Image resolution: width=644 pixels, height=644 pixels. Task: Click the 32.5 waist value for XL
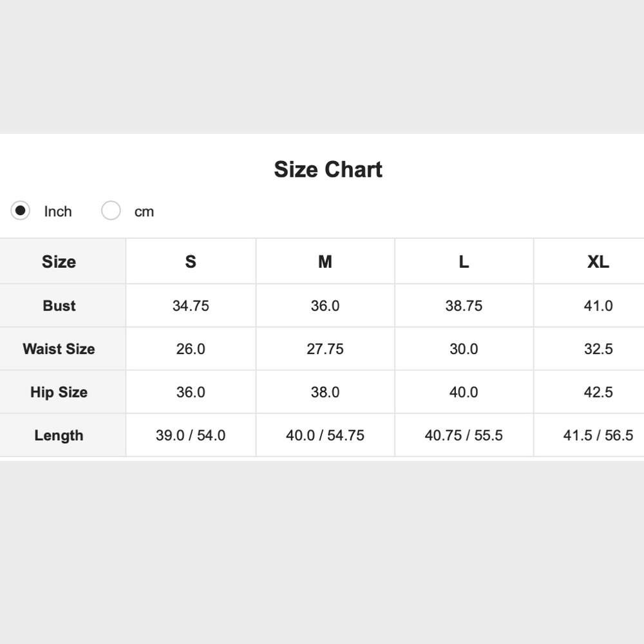pyautogui.click(x=598, y=349)
